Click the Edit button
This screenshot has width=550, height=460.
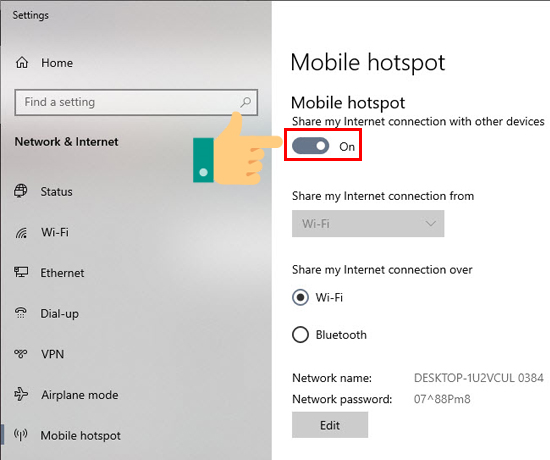(x=330, y=425)
